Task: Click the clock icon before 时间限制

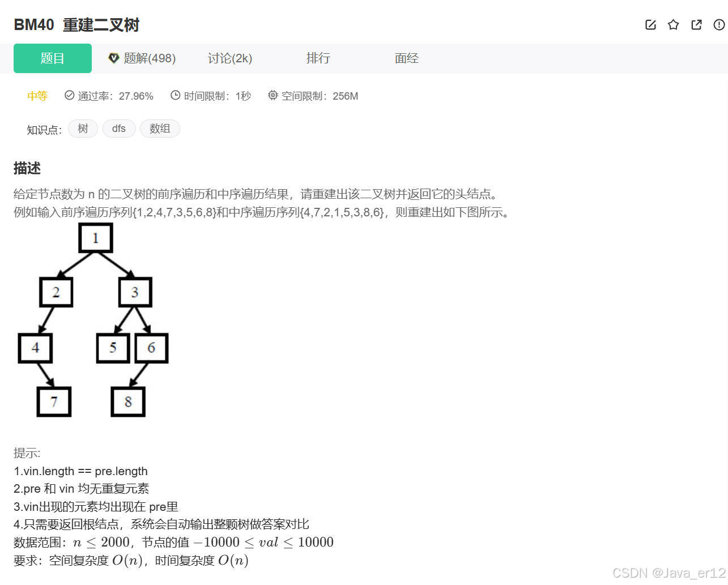Action: [x=175, y=95]
